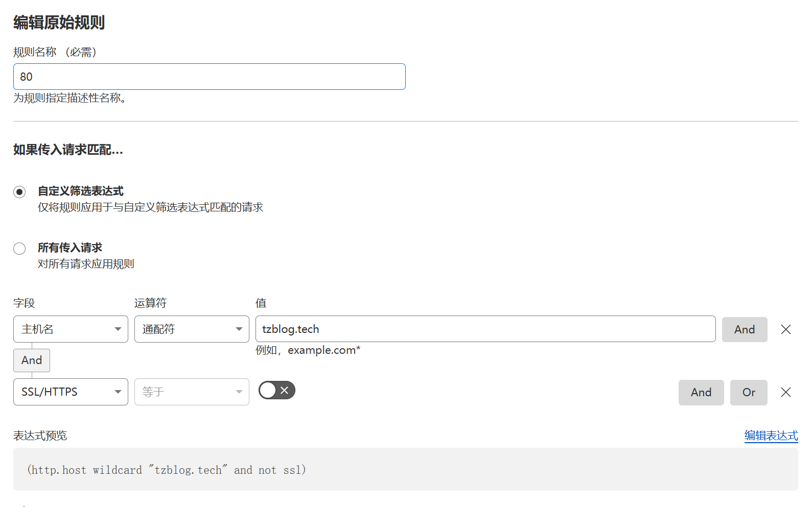The width and height of the screenshot is (812, 507).
Task: Click the 所有传入请求 option label
Action: tap(70, 248)
